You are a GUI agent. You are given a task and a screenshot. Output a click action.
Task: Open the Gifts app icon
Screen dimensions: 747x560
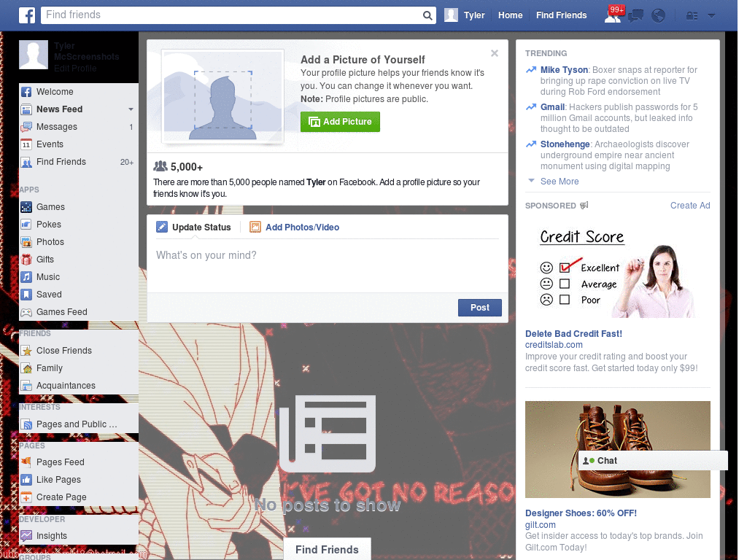click(26, 260)
